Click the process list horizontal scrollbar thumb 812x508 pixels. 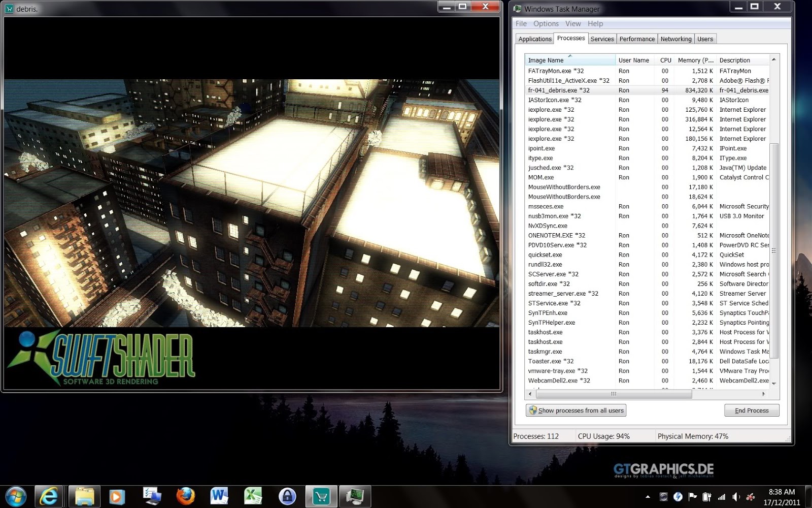click(x=613, y=394)
